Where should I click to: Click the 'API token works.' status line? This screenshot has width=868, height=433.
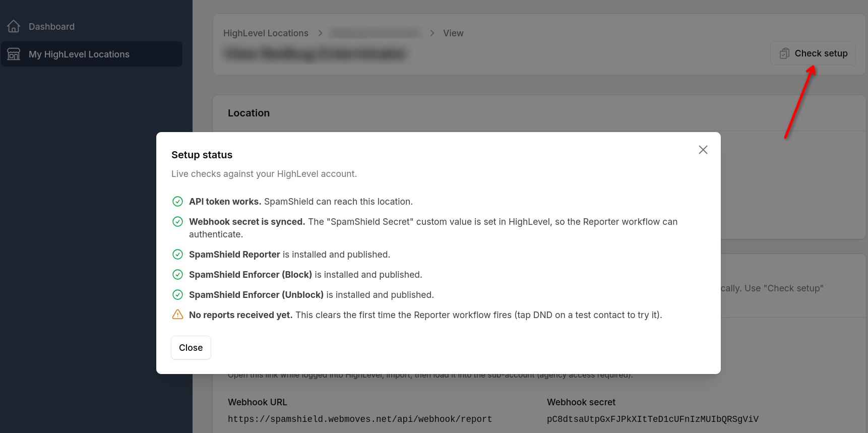tap(301, 202)
